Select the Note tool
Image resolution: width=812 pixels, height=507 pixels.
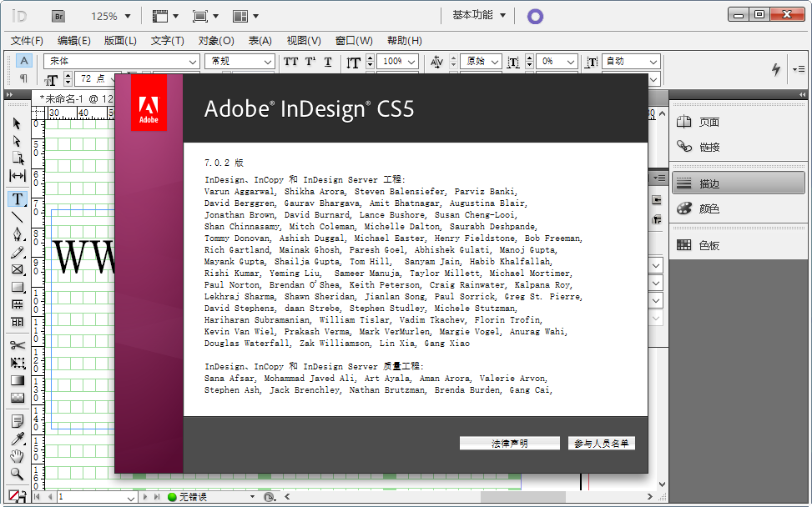[x=17, y=421]
